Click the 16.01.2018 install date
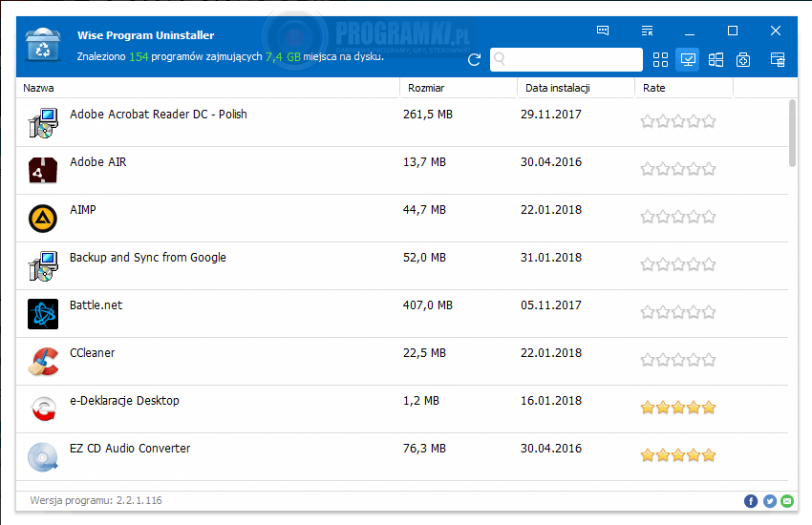This screenshot has height=525, width=812. [x=551, y=401]
